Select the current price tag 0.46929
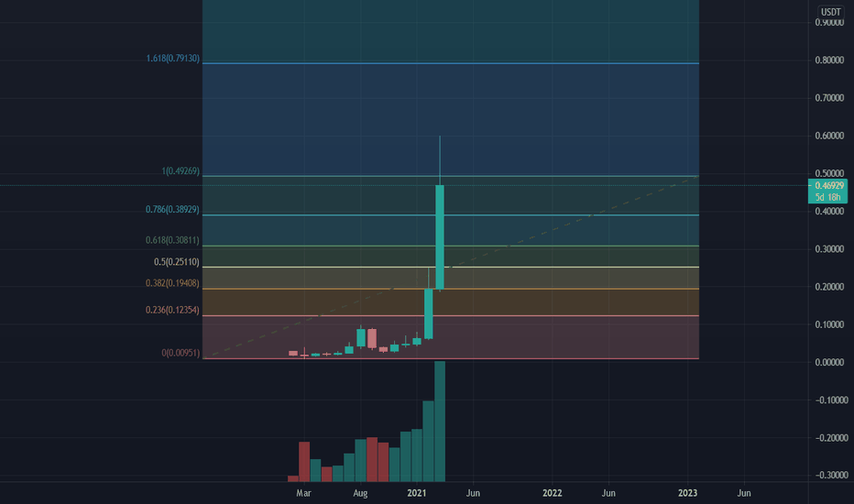Viewport: 854px width, 504px height. click(829, 186)
